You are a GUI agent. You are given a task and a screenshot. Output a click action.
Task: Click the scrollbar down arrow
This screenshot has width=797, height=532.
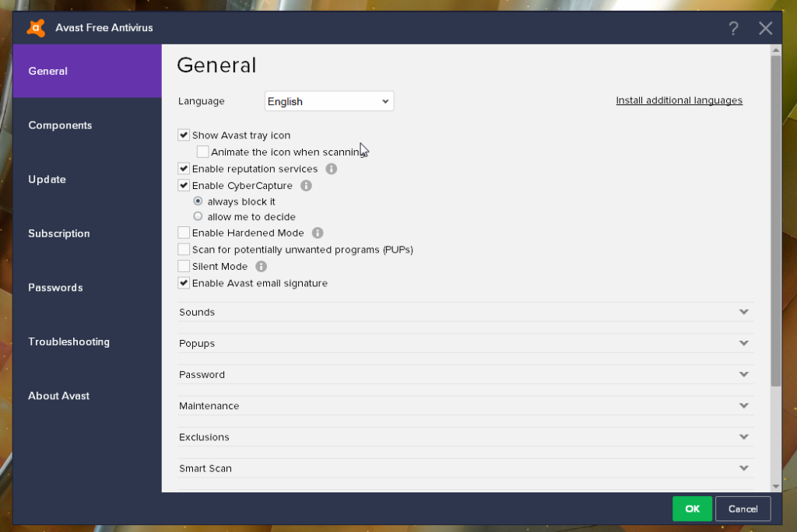coord(776,486)
